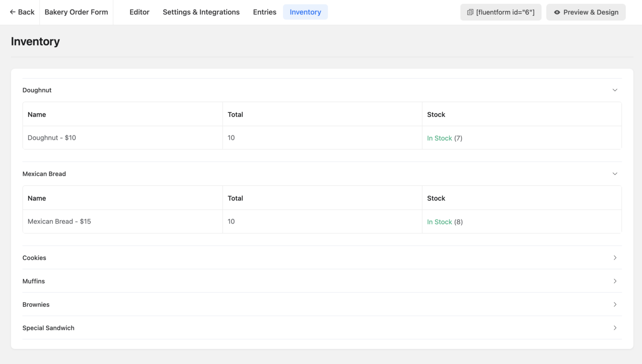The width and height of the screenshot is (642, 364).
Task: Click the Mexican Bread section heading
Action: click(x=44, y=174)
